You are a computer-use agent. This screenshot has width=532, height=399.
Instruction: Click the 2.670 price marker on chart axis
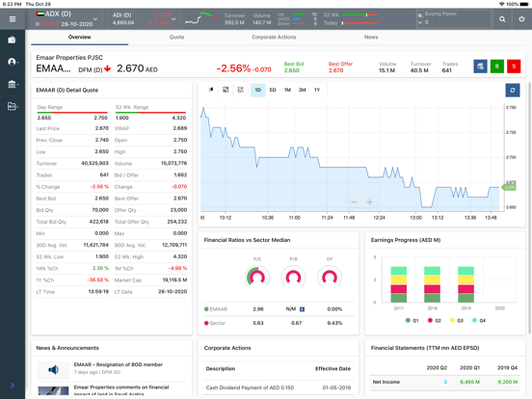click(x=509, y=187)
